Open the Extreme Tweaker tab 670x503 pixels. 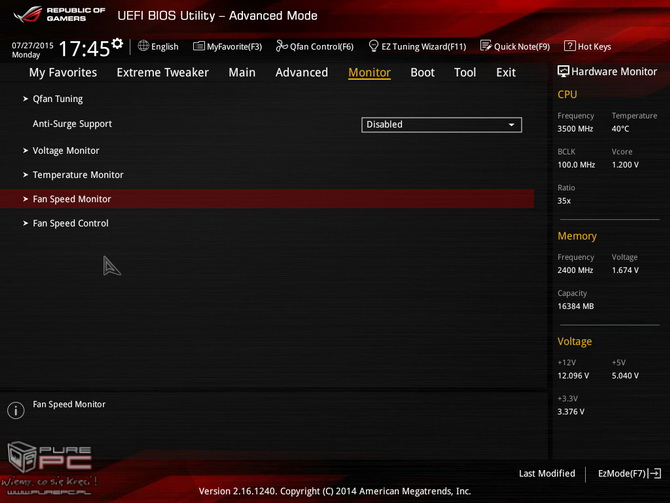click(x=162, y=73)
